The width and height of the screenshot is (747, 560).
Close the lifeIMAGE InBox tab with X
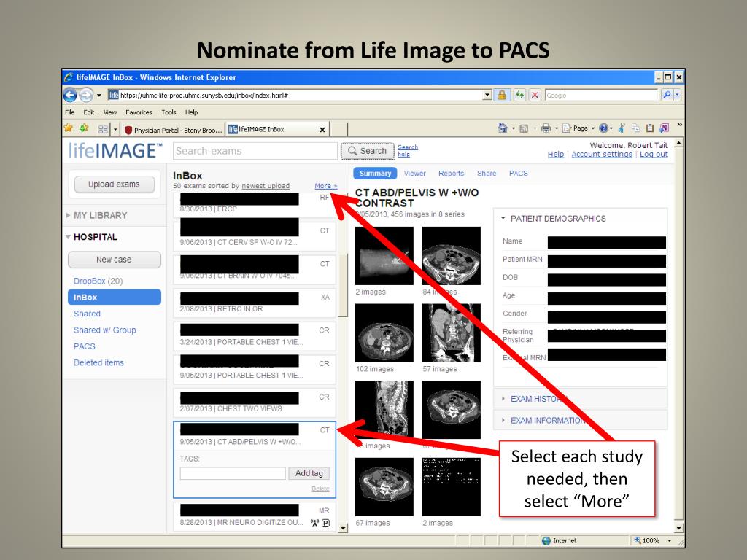point(322,130)
